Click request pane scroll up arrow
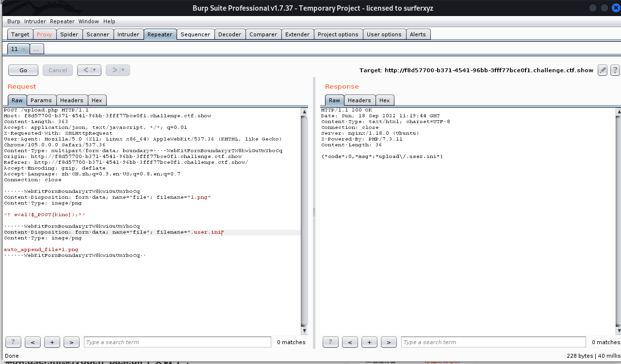Screen dimensions: 621x364 point(304,111)
